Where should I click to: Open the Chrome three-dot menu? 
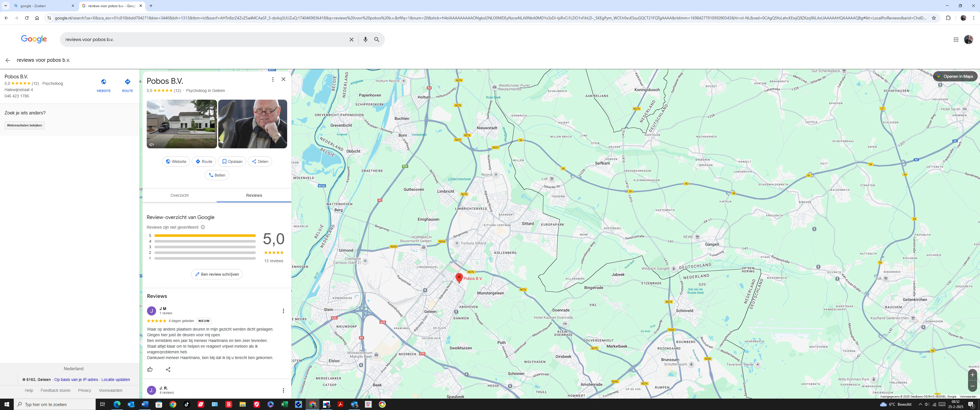[973, 18]
